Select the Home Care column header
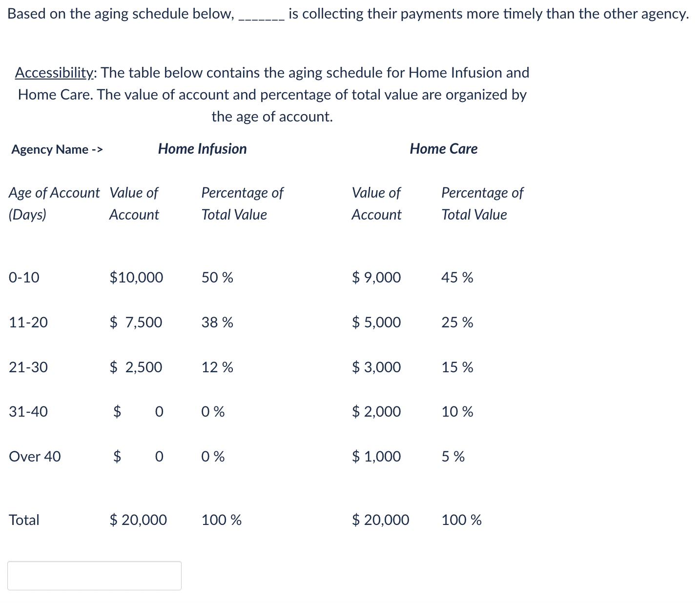The width and height of the screenshot is (700, 603). 443,149
